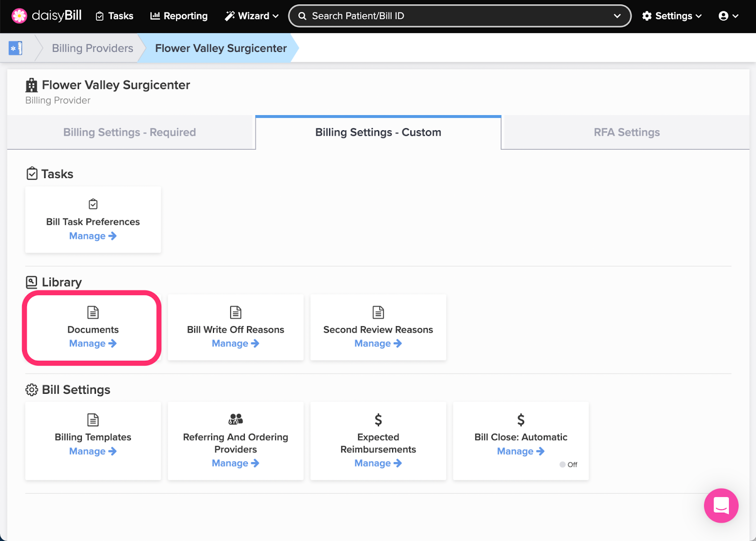Viewport: 756px width, 541px height.
Task: Click Expected Reimbursements dollar icon
Action: [x=378, y=420]
